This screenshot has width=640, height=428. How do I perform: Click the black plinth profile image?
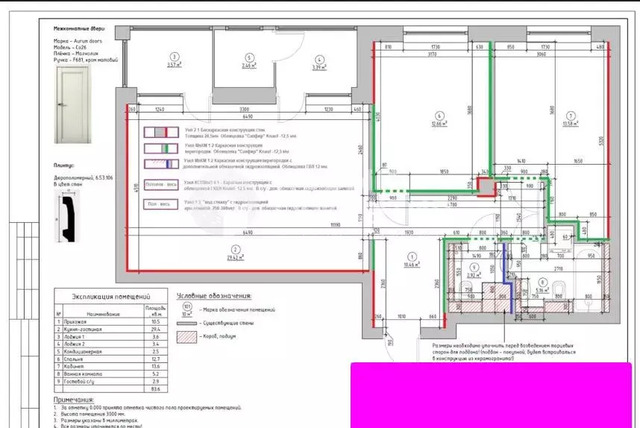tap(67, 218)
